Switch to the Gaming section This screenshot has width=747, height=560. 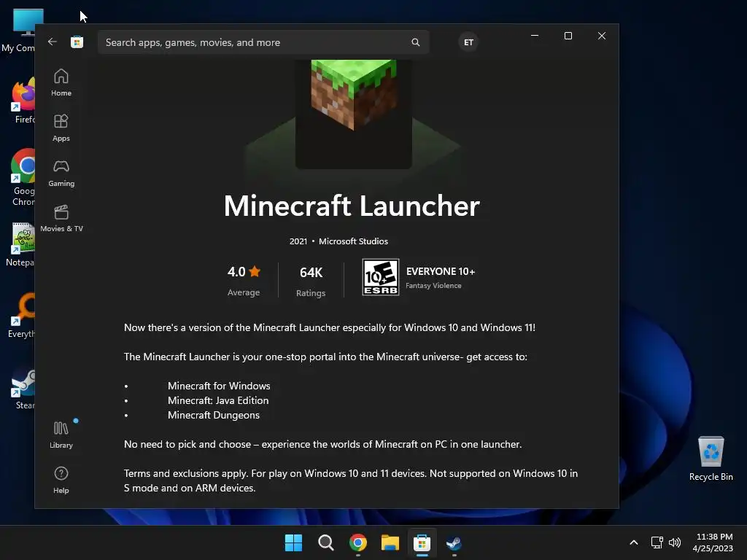61,173
